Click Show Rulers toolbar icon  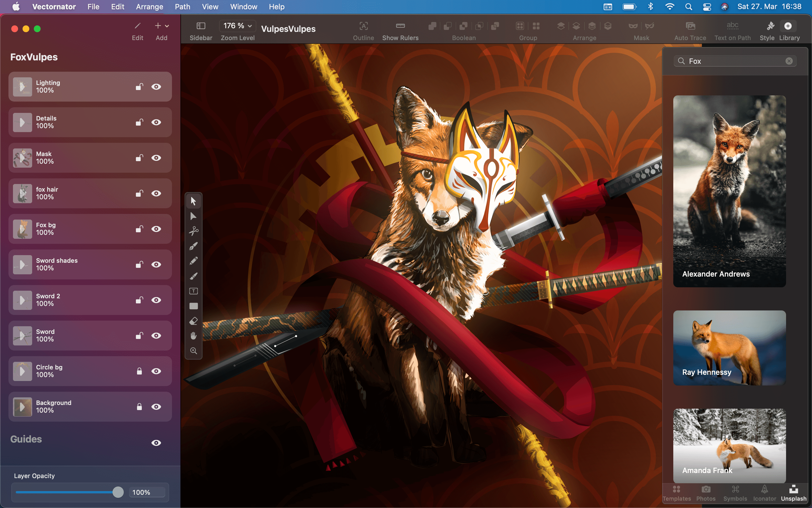pos(400,26)
